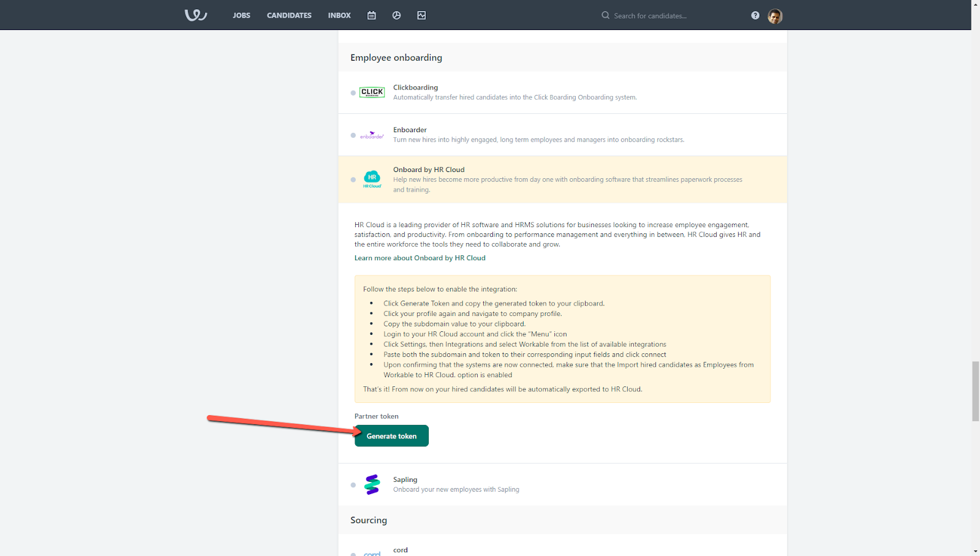Click the 'That's it!' confirmation sentence
980x556 pixels.
pyautogui.click(x=502, y=389)
